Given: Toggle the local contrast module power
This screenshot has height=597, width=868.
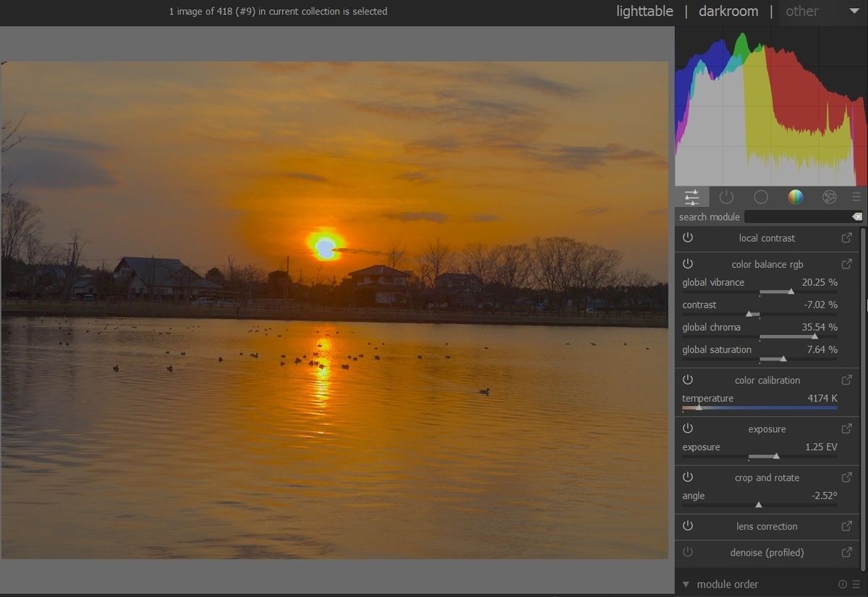Looking at the screenshot, I should [x=688, y=237].
